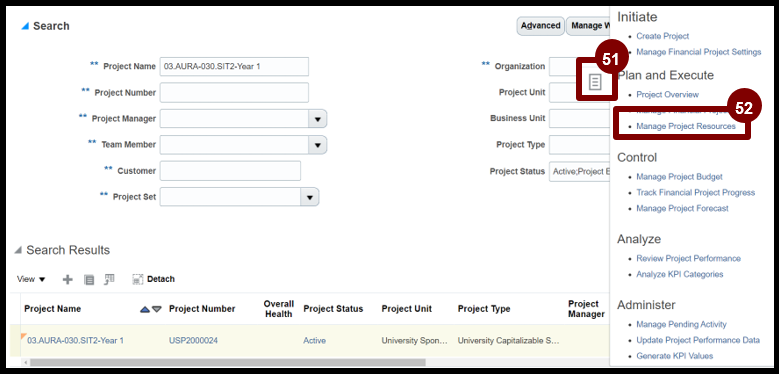Open Track Financial Project Progress link
Viewport: 779px width, 374px height.
(696, 193)
